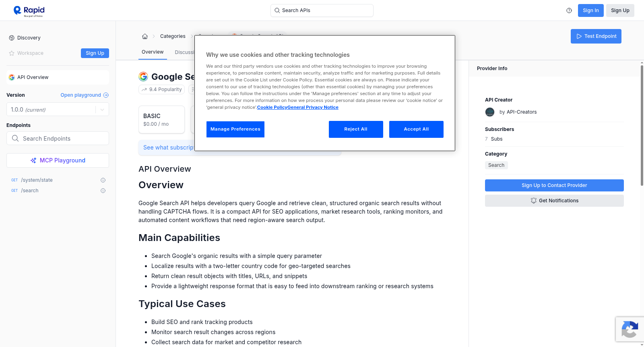Click the reCAPTCHA badge
This screenshot has width=644, height=347.
click(630, 329)
